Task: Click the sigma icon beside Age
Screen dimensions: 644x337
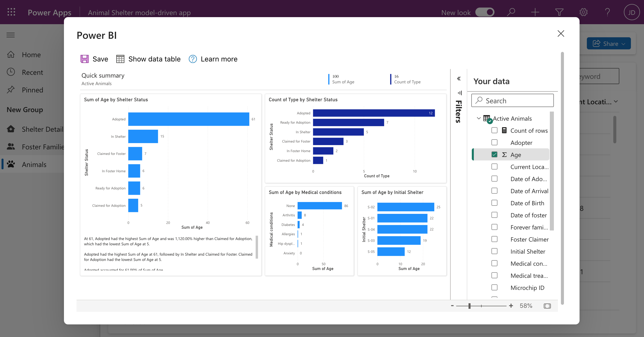Action: (504, 155)
